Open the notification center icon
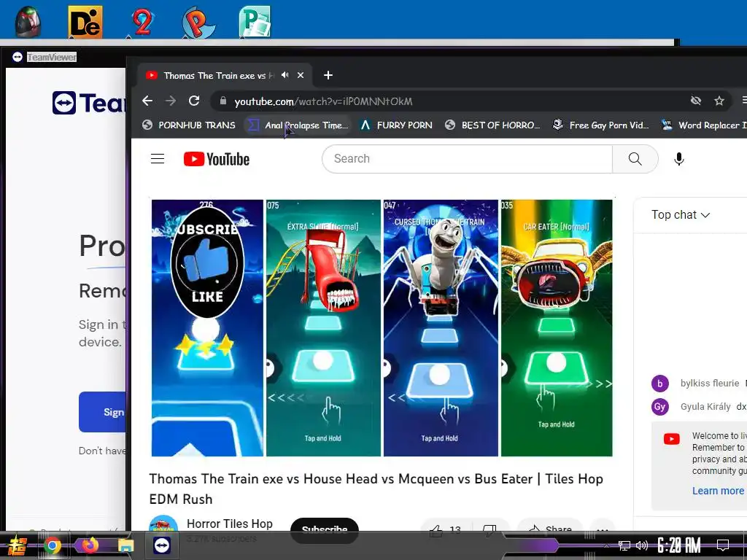The width and height of the screenshot is (747, 560). (x=723, y=545)
